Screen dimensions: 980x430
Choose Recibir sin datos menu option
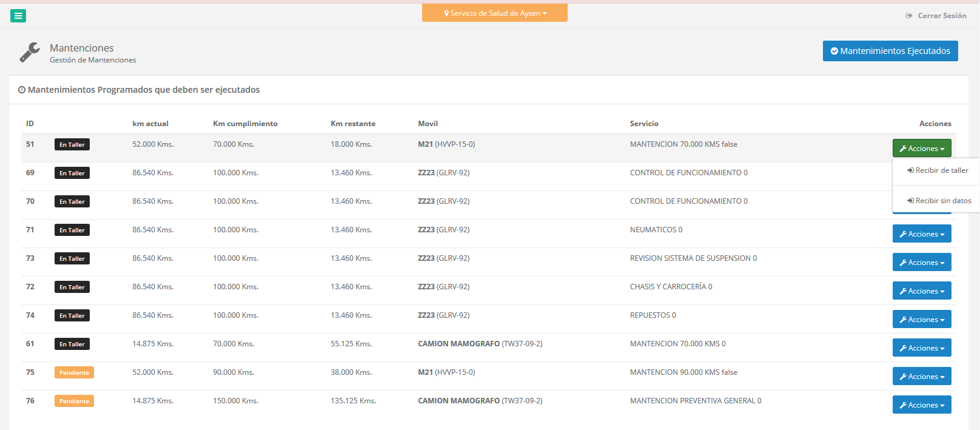939,201
